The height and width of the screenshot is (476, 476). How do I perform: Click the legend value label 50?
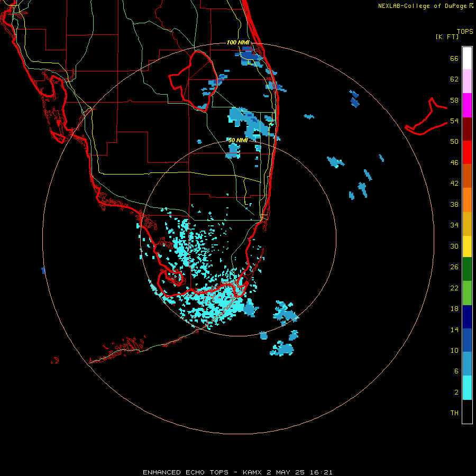pyautogui.click(x=454, y=141)
